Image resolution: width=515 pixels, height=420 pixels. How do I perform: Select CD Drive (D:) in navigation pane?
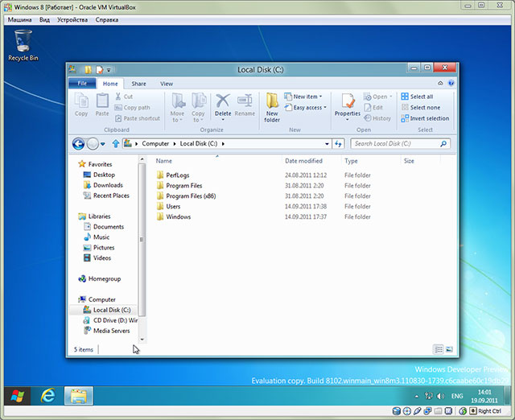(110, 320)
